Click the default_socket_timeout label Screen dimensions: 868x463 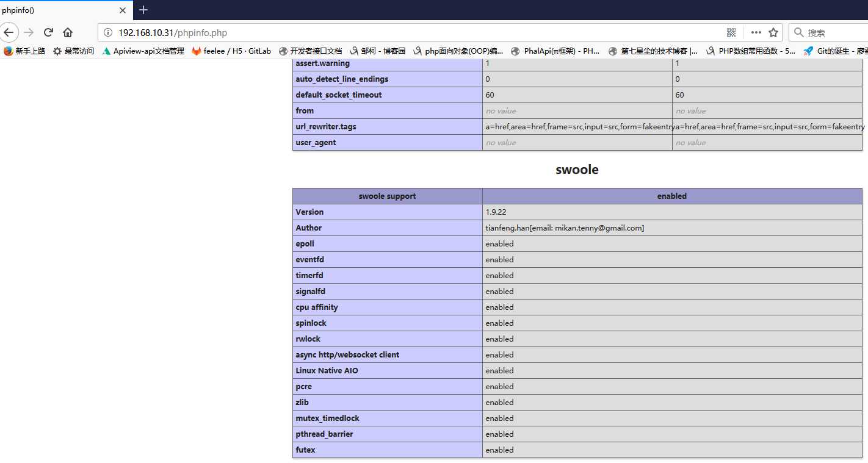[339, 95]
